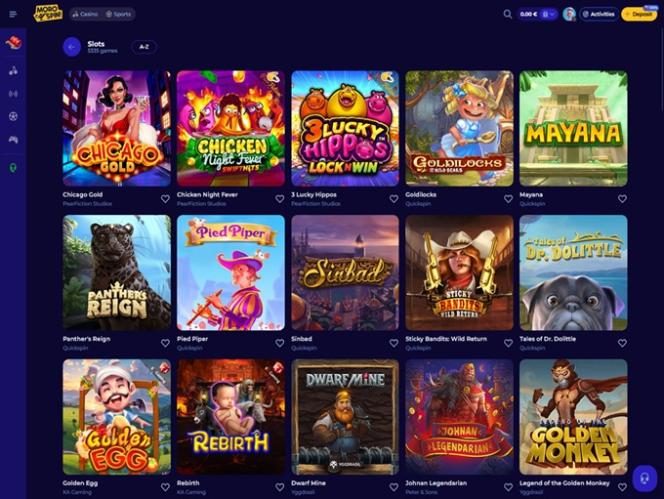Image resolution: width=664 pixels, height=499 pixels.
Task: Switch to the Casino tab
Action: pos(85,14)
